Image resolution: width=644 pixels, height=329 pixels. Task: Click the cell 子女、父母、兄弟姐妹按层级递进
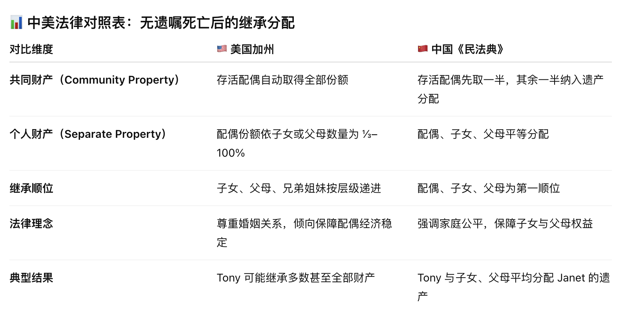pyautogui.click(x=299, y=188)
